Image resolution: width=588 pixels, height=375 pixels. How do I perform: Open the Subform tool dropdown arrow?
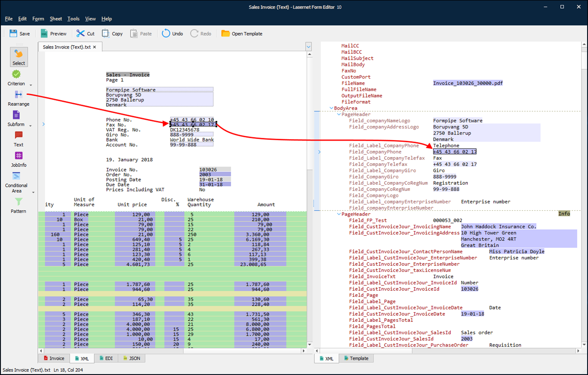coord(31,126)
